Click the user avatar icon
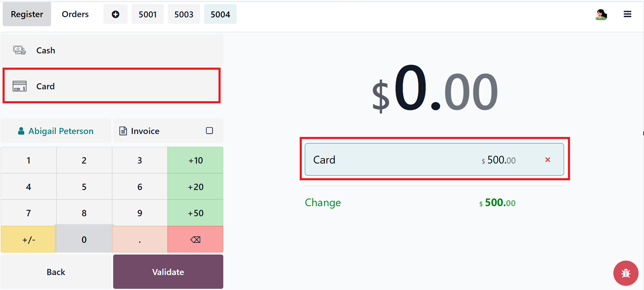644x290 pixels. click(x=601, y=14)
